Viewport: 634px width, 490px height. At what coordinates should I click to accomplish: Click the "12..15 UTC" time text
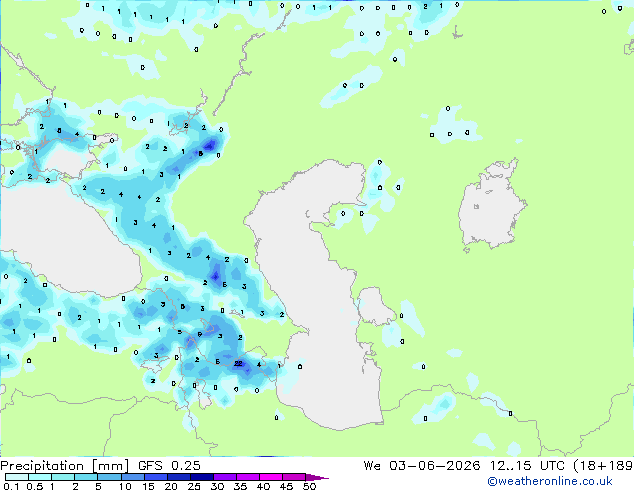tap(527, 466)
